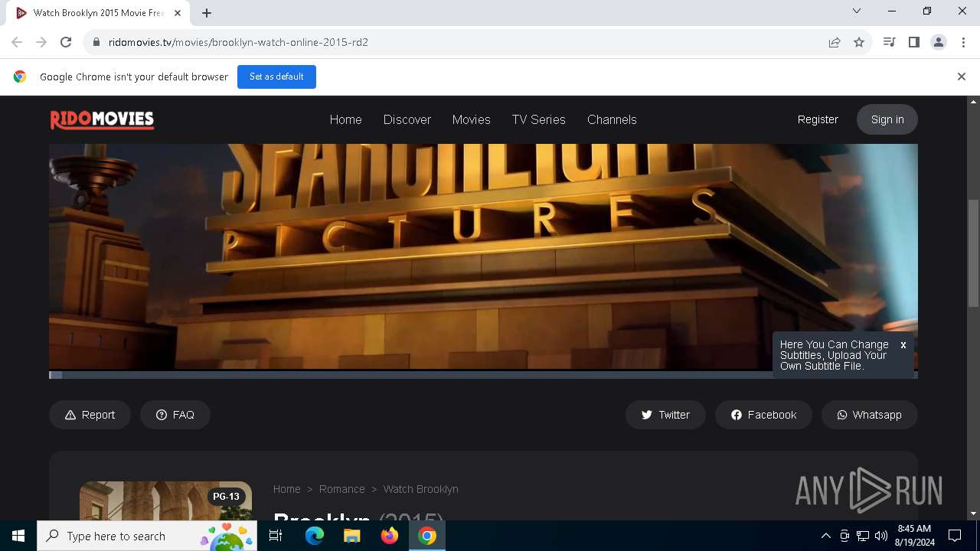Go to the Home menu
The height and width of the screenshot is (551, 980).
tap(345, 119)
